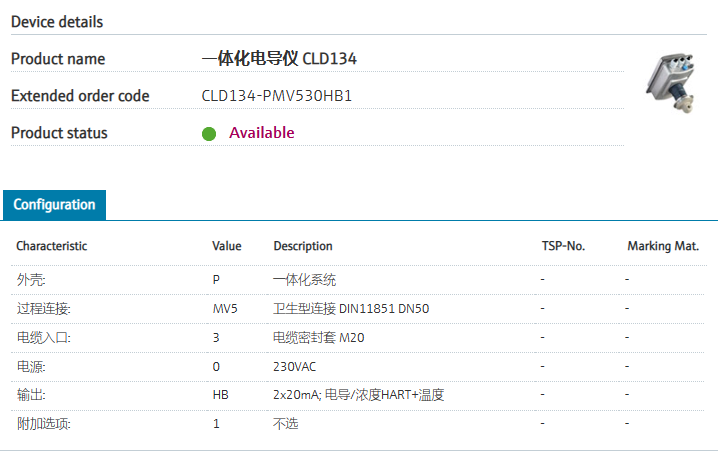This screenshot has width=718, height=452.
Task: Click the 230VAC power supply description
Action: [x=295, y=367]
